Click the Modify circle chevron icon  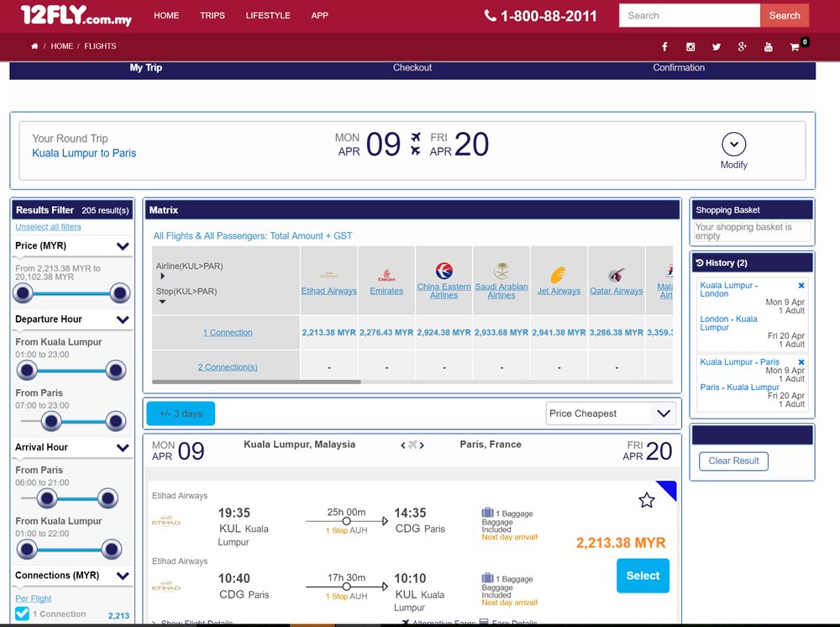[x=734, y=145]
